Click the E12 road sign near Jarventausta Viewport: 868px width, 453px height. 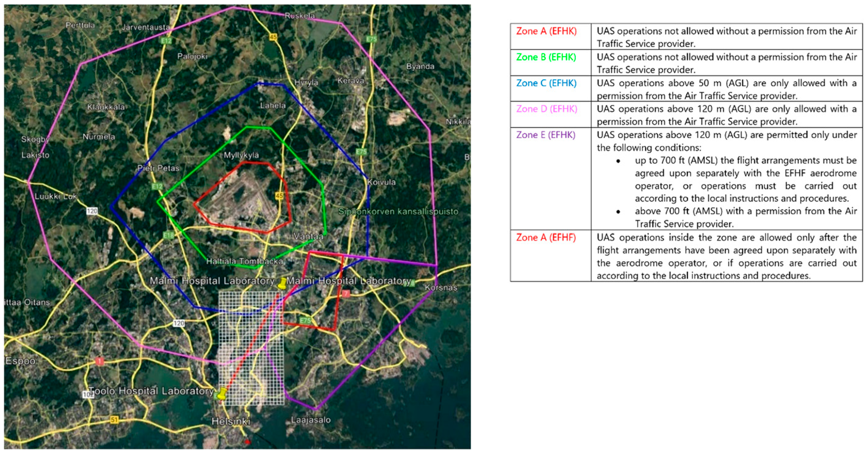166,41
